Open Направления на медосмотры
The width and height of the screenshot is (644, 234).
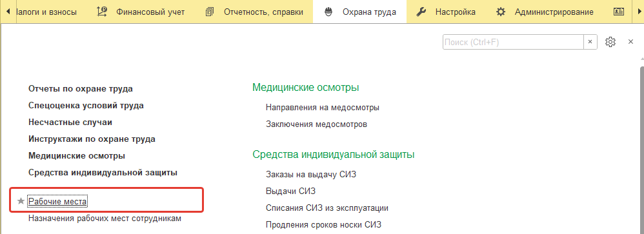[323, 108]
